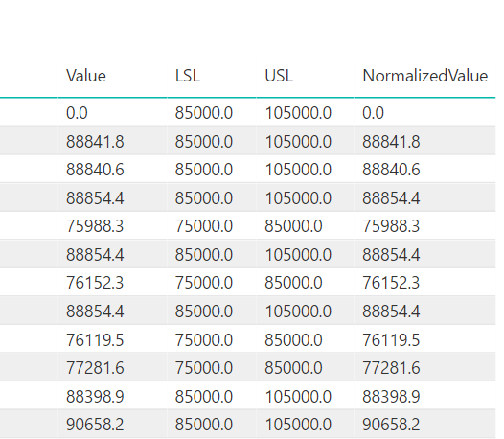504x439 pixels.
Task: Select LSL 85000.0 in the 88841.8 row
Action: (204, 142)
